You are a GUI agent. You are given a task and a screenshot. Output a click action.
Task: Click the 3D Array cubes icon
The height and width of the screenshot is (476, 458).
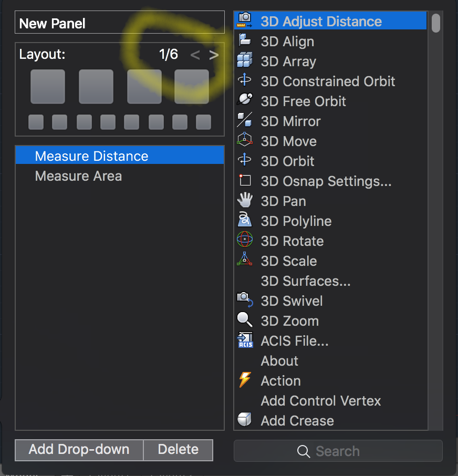point(245,61)
